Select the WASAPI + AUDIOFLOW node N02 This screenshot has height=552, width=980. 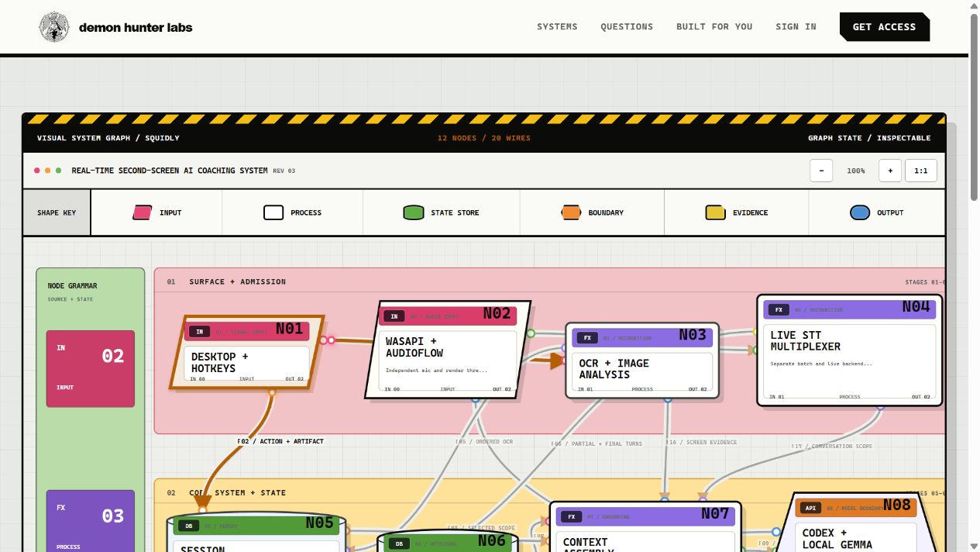(448, 350)
